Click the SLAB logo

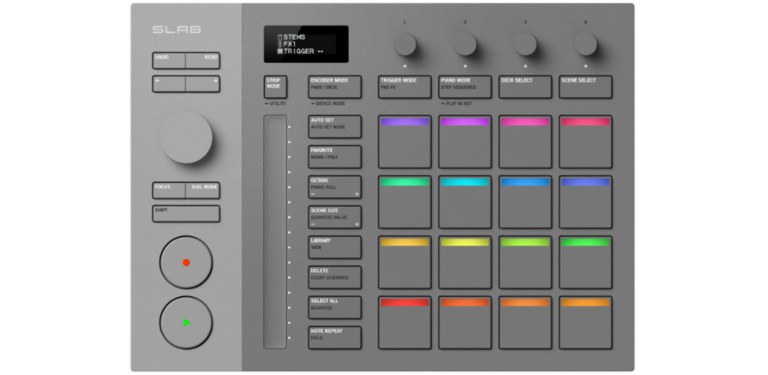click(176, 29)
